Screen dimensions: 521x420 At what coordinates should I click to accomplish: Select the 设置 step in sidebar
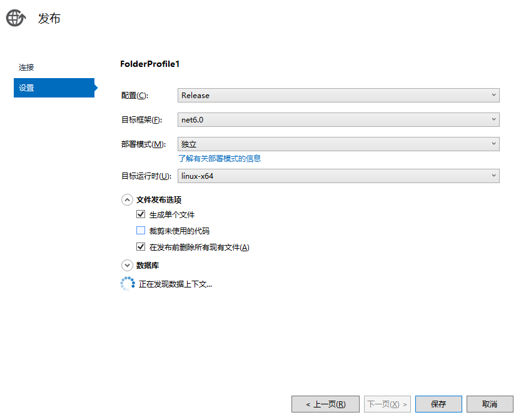point(54,88)
